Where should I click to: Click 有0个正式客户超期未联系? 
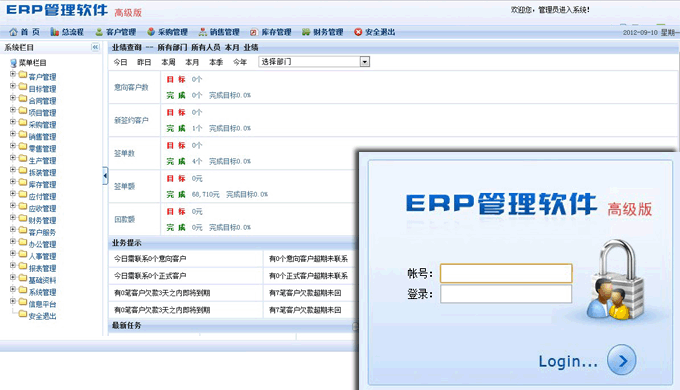pos(308,275)
